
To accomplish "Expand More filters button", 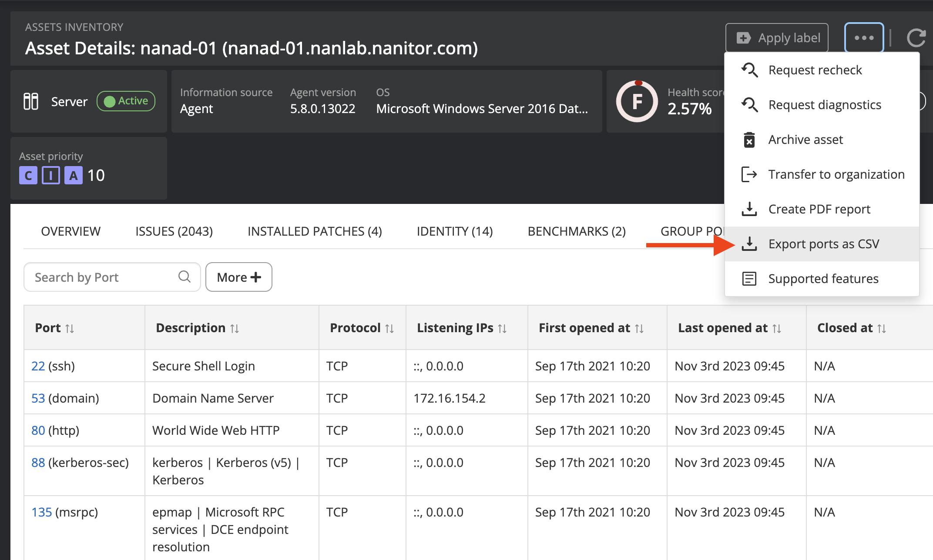I will tap(238, 277).
